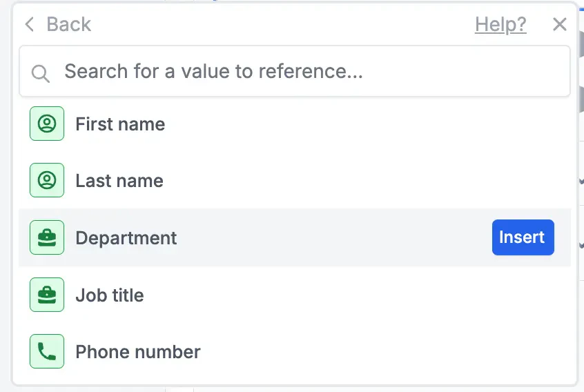
Task: Click empty space in the Department row
Action: click(x=331, y=238)
